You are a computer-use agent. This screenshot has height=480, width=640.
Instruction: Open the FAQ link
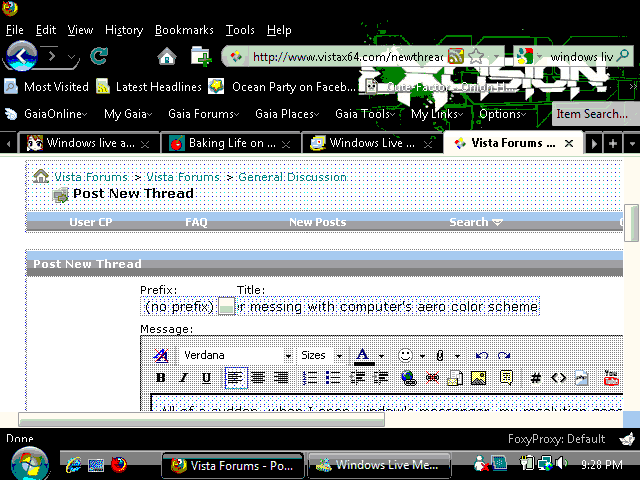click(x=196, y=222)
